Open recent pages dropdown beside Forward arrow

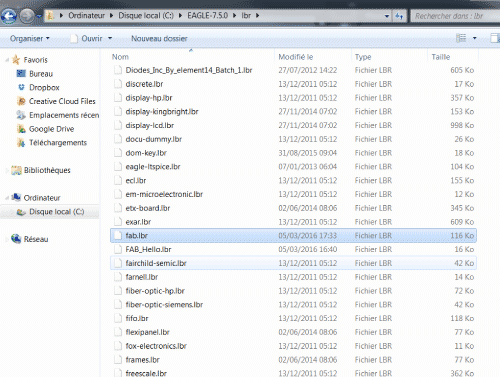click(39, 16)
